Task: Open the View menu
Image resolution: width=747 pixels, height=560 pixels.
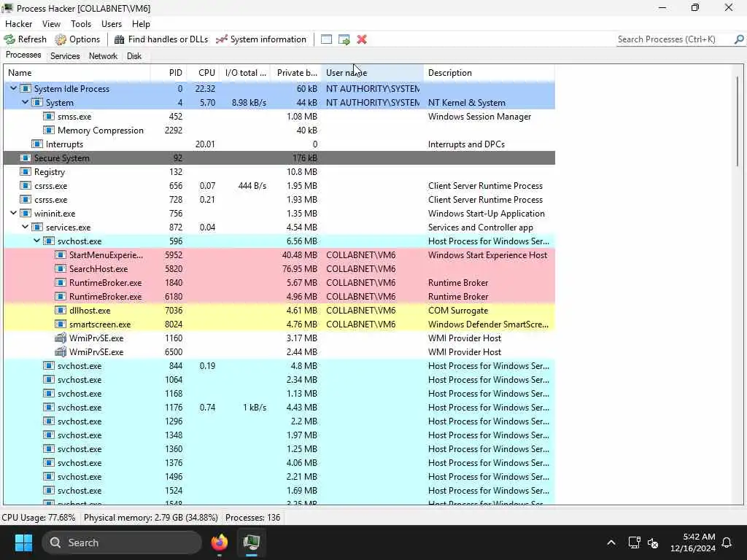Action: (51, 24)
